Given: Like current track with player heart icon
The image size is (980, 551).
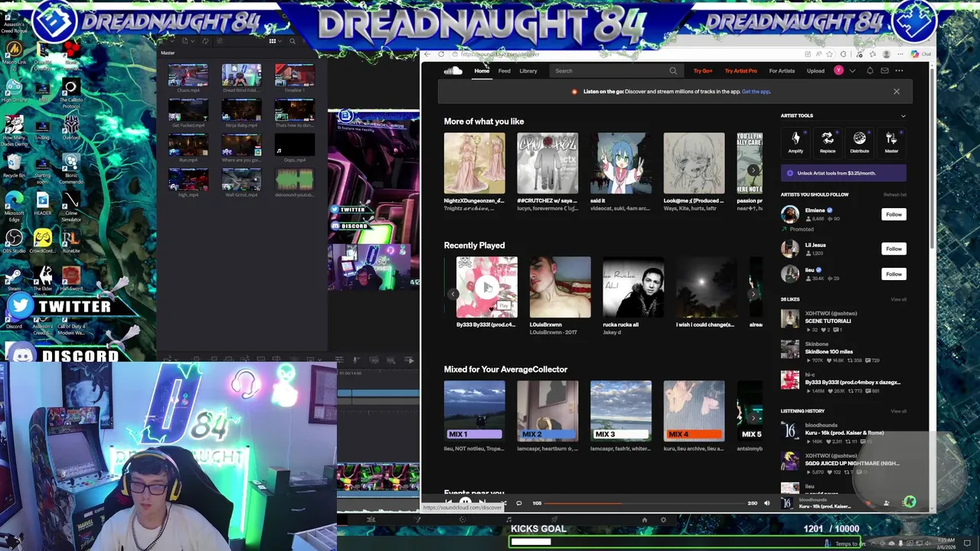Looking at the screenshot, I should click(x=869, y=503).
